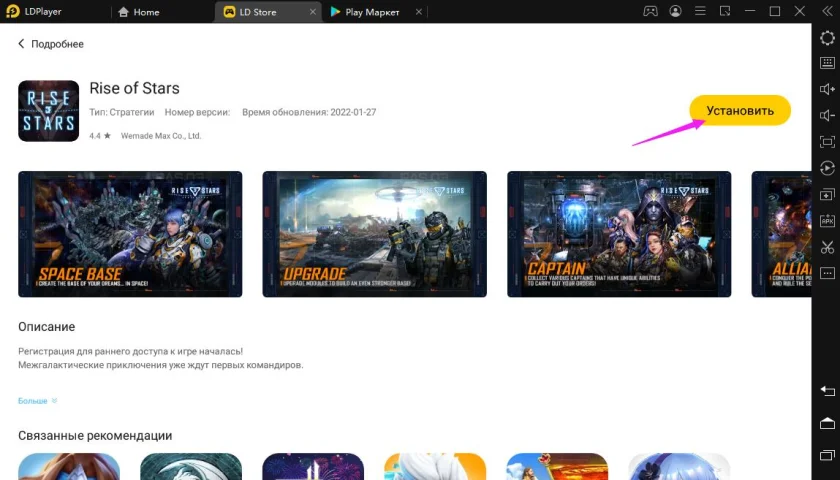Click Wemade Max Co., Ltd. developer name
The width and height of the screenshot is (840, 480).
click(x=161, y=136)
